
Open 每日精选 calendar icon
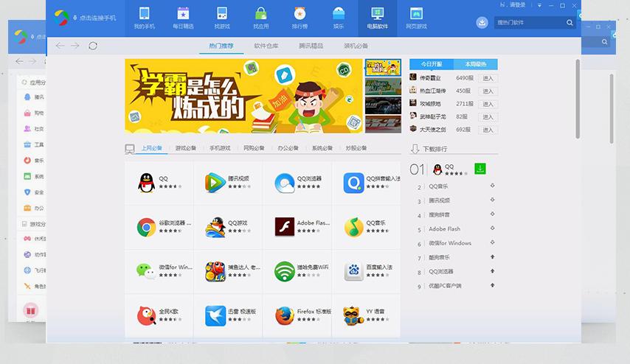(183, 14)
